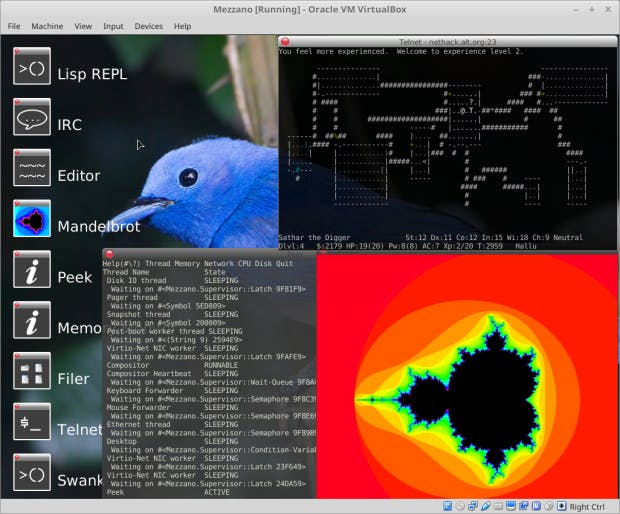Start the Swank server icon
The image size is (620, 514).
pos(32,472)
